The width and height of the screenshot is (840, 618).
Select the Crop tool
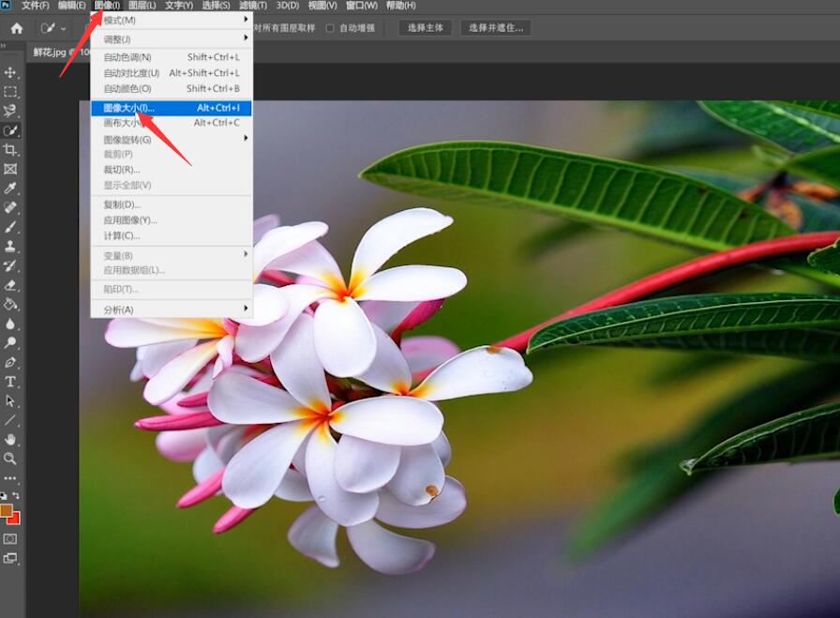click(x=10, y=149)
